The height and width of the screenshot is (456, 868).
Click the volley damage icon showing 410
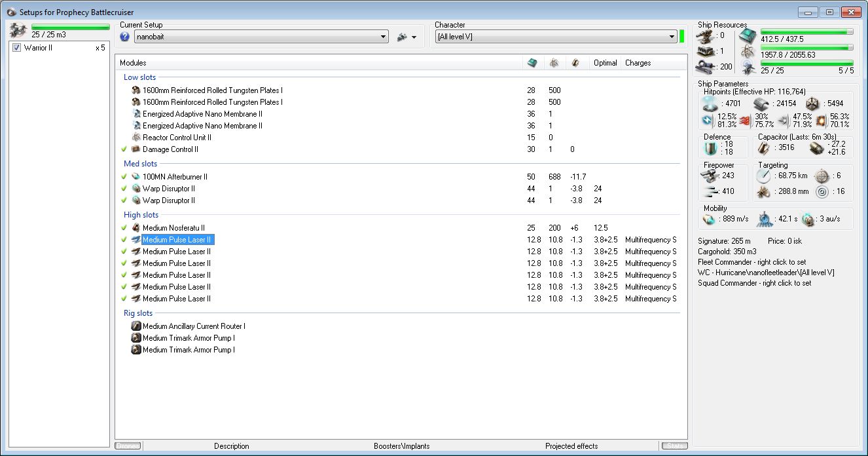coord(709,191)
